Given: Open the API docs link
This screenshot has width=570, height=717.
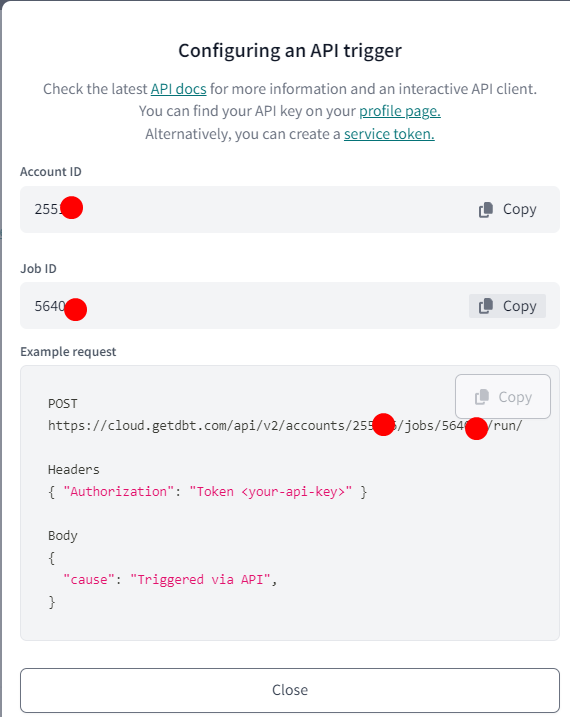Looking at the screenshot, I should pos(179,89).
